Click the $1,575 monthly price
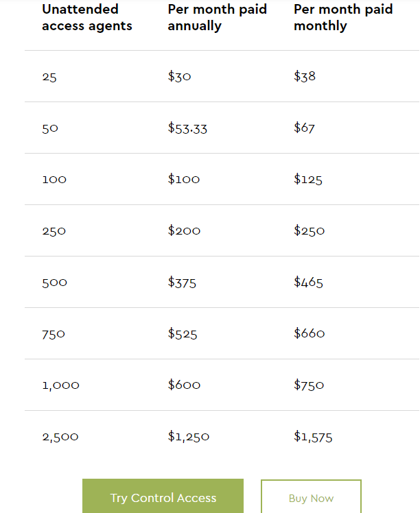Image resolution: width=420 pixels, height=513 pixels. pyautogui.click(x=313, y=437)
